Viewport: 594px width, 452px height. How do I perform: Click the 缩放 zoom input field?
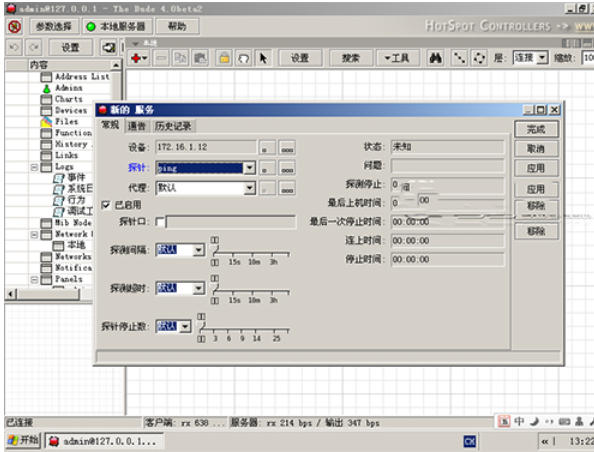(x=588, y=58)
